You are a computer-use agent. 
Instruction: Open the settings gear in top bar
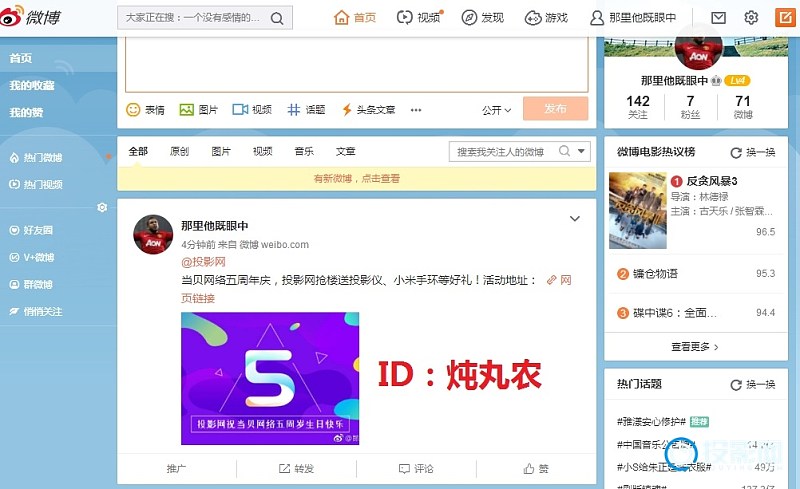click(751, 18)
